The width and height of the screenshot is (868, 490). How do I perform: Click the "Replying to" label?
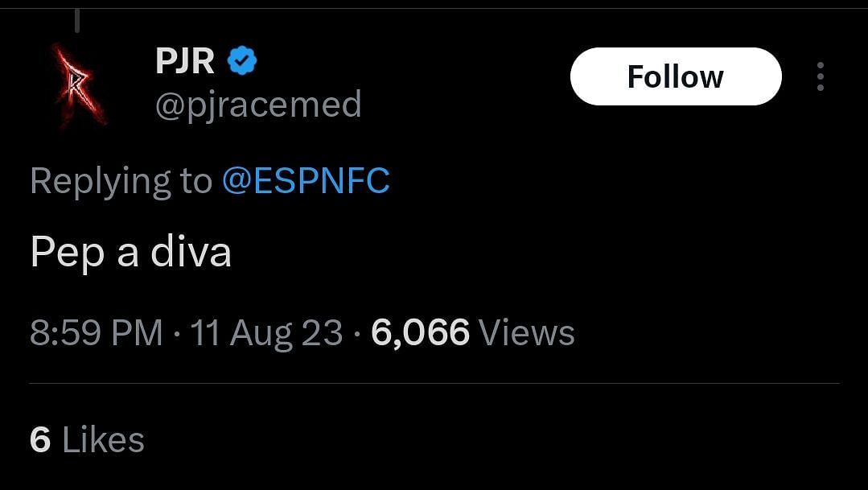coord(121,181)
